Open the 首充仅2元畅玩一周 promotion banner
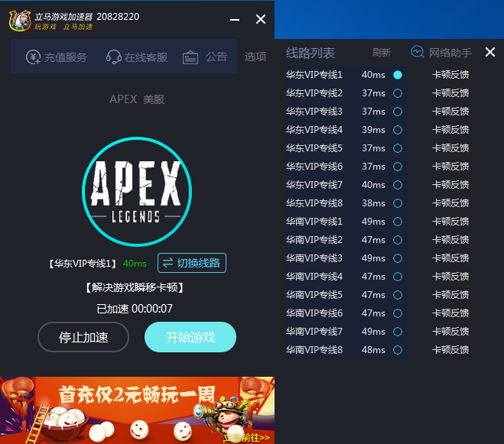The width and height of the screenshot is (504, 444). [137, 410]
